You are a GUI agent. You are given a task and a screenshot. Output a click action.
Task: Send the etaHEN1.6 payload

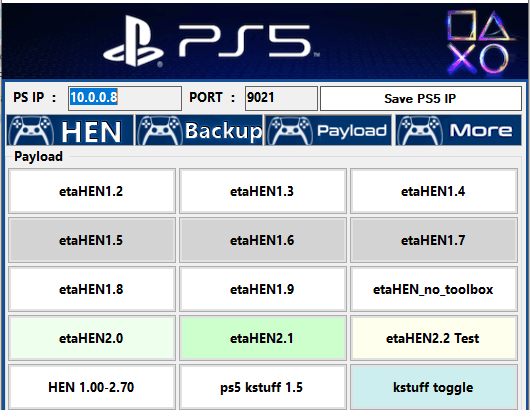pyautogui.click(x=263, y=240)
